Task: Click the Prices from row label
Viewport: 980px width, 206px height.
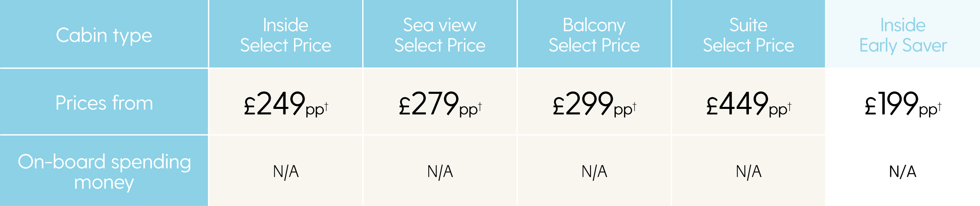Action: 104,102
